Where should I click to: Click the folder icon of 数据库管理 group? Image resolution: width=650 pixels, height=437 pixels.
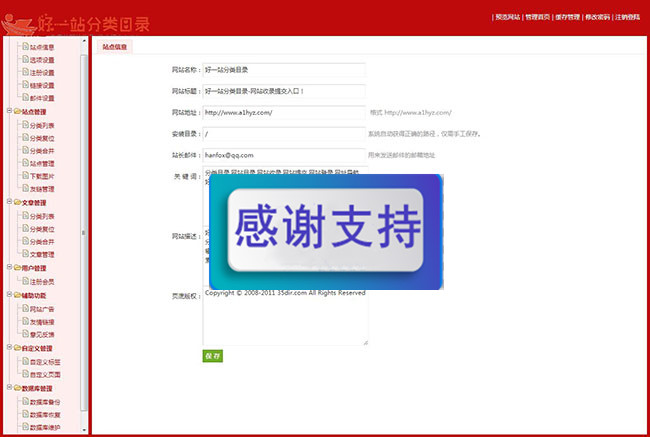[x=17, y=388]
